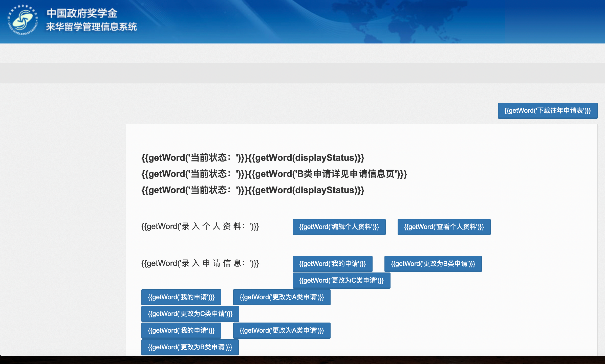Click the 更改为B类申请 button in top row
This screenshot has width=605, height=364.
pyautogui.click(x=433, y=264)
